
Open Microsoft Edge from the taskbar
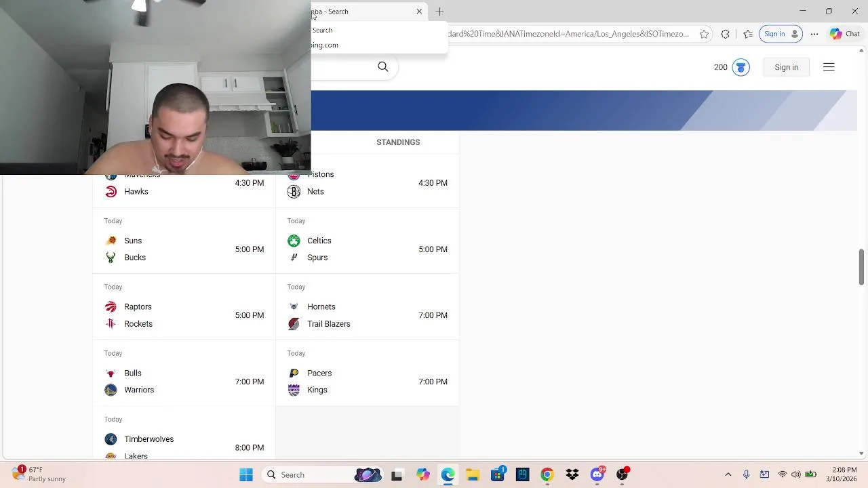pyautogui.click(x=448, y=475)
